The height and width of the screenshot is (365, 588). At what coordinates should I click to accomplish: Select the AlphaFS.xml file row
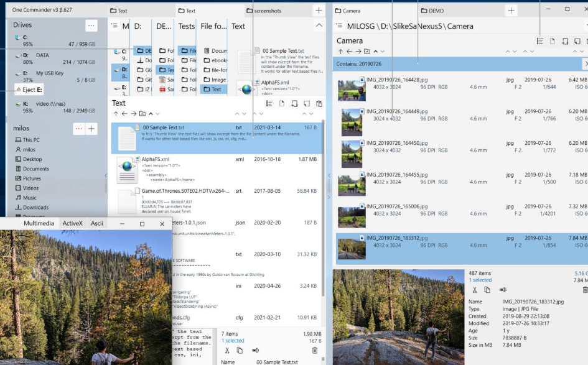pos(217,170)
